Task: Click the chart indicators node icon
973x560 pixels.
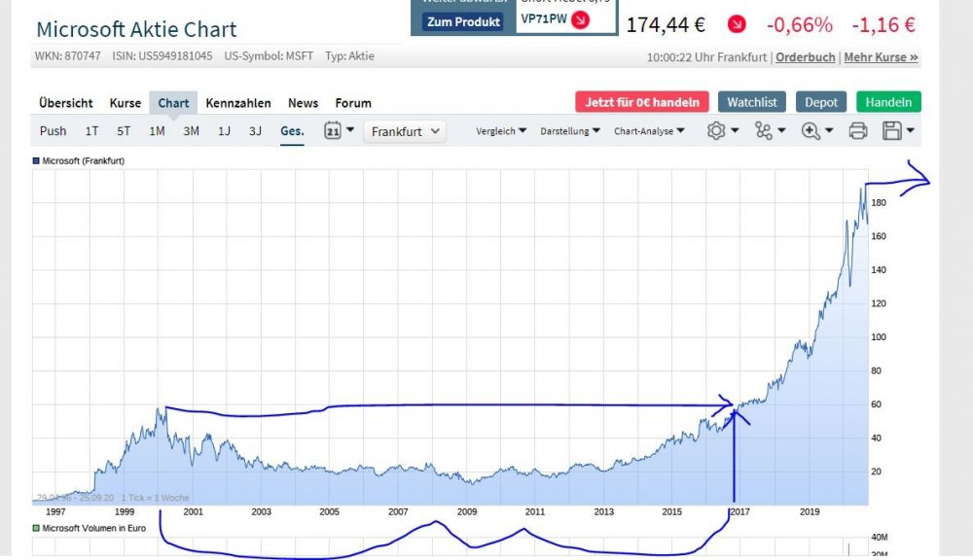Action: point(763,130)
